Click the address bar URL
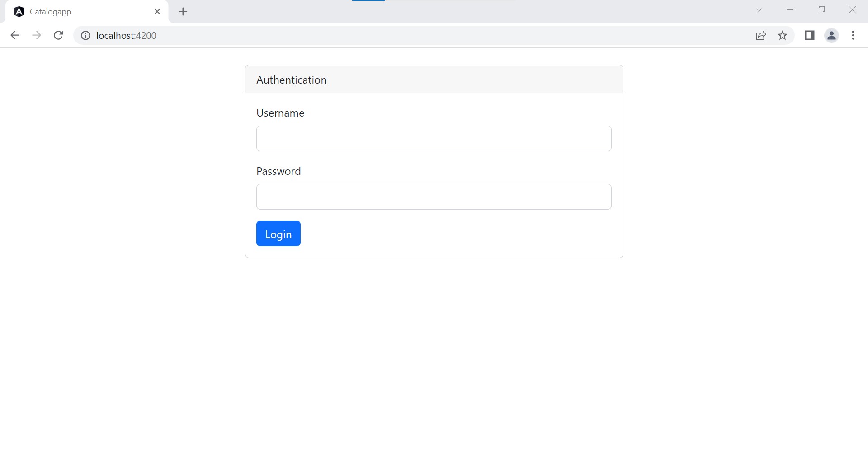Image resolution: width=868 pixels, height=460 pixels. pyautogui.click(x=126, y=35)
